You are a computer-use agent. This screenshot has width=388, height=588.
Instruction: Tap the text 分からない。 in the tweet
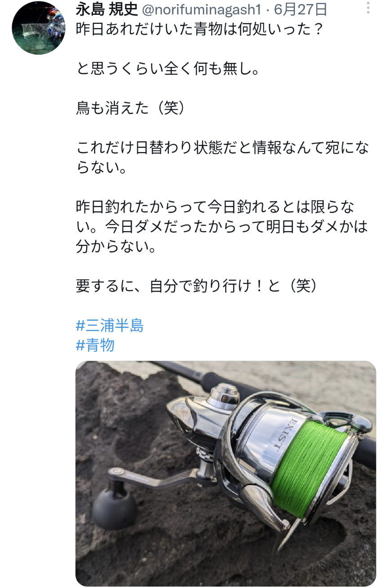pos(115,246)
